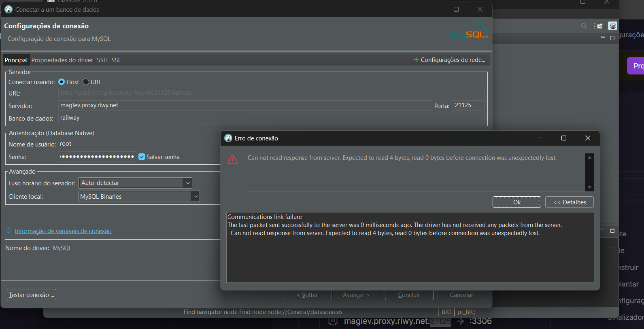Click the Concluir button
The image size is (644, 329).
coord(409,295)
